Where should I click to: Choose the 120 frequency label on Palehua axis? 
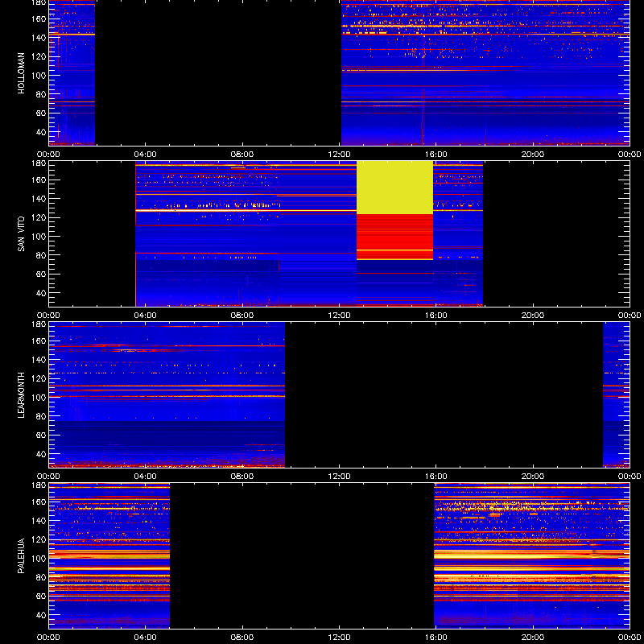click(x=39, y=539)
